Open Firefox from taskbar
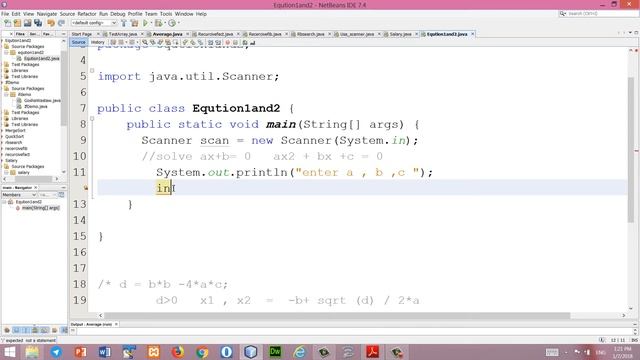Screen dimensions: 640x360 point(178,352)
